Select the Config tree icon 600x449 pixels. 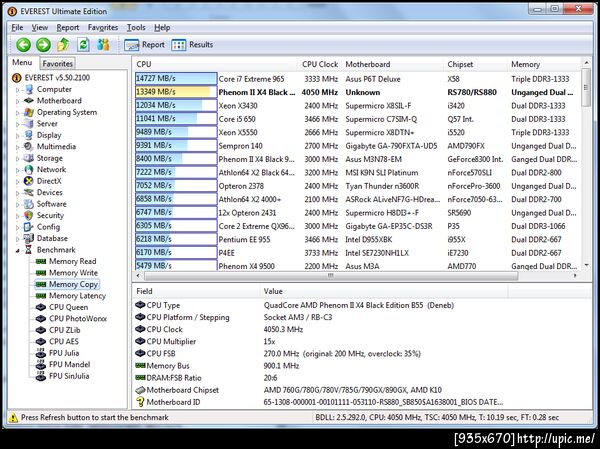pyautogui.click(x=28, y=227)
